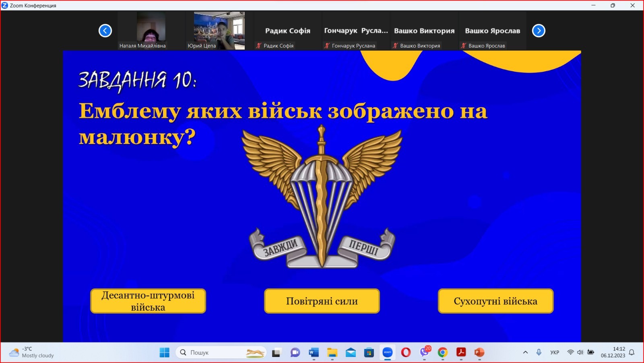644x363 pixels.
Task: Show previous participants with left arrow
Action: 105,31
